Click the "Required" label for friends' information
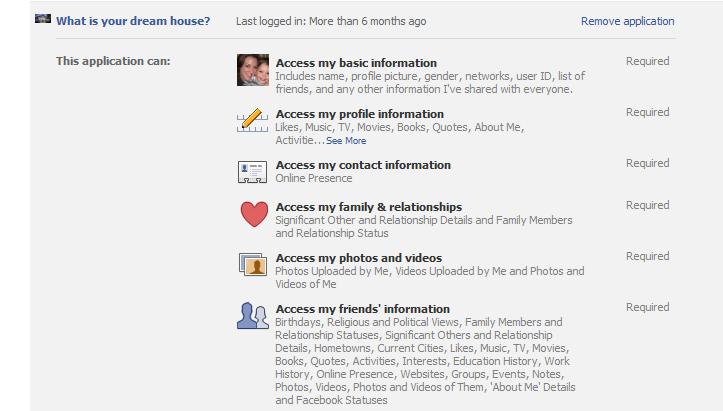This screenshot has width=723, height=411. pyautogui.click(x=647, y=308)
